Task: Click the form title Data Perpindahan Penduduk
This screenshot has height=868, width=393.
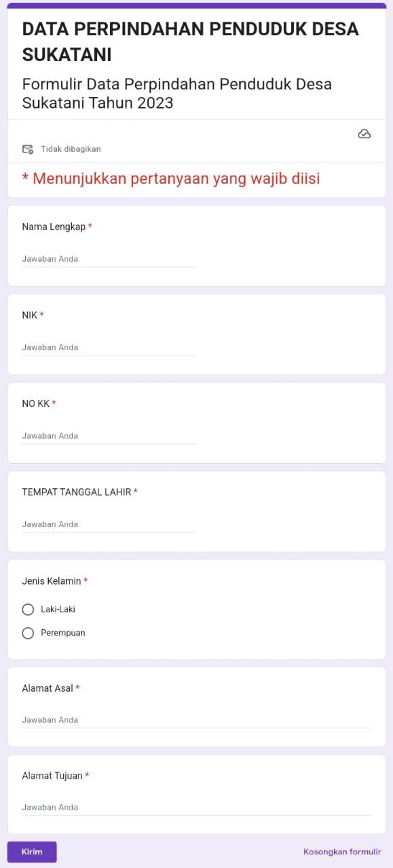Action: point(190,39)
